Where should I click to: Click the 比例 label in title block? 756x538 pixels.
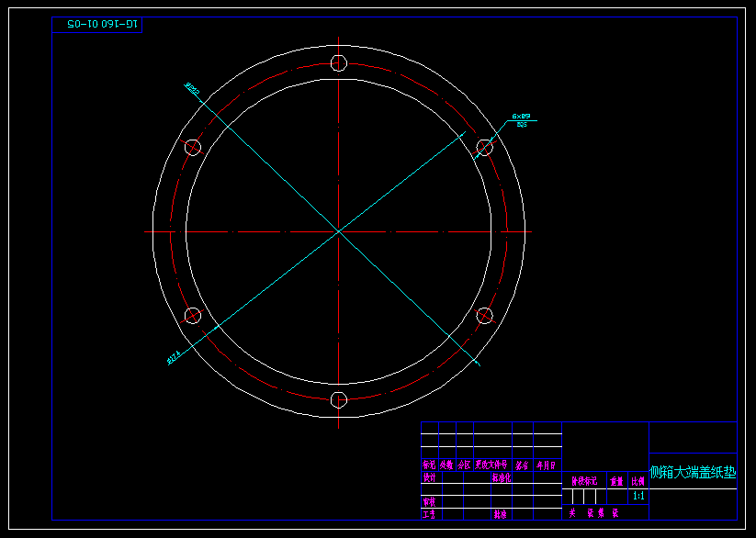coord(638,481)
